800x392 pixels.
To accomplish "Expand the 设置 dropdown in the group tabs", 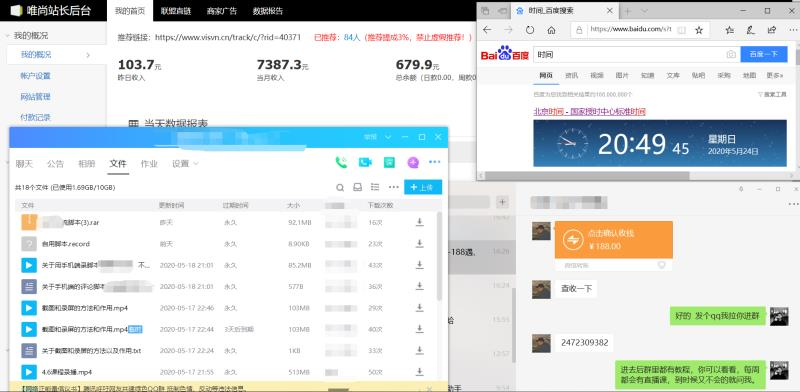I will point(185,164).
